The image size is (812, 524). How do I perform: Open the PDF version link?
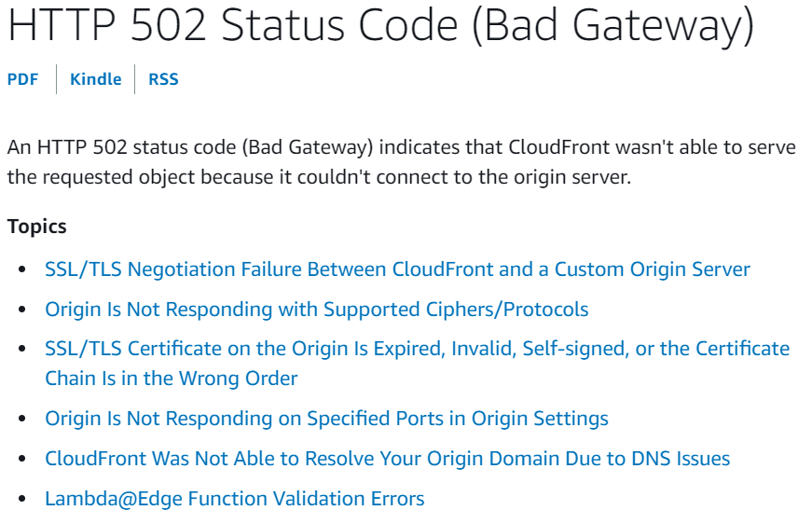[x=22, y=79]
